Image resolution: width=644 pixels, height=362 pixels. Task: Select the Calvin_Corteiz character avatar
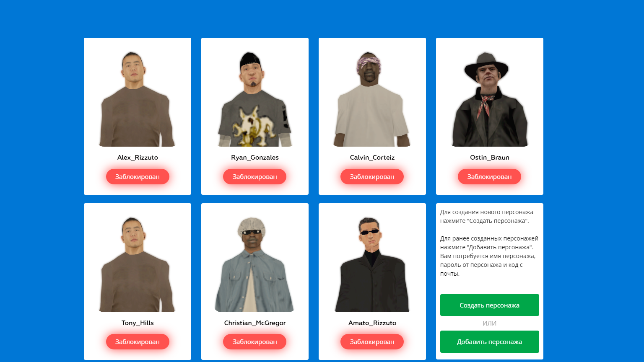(372, 98)
